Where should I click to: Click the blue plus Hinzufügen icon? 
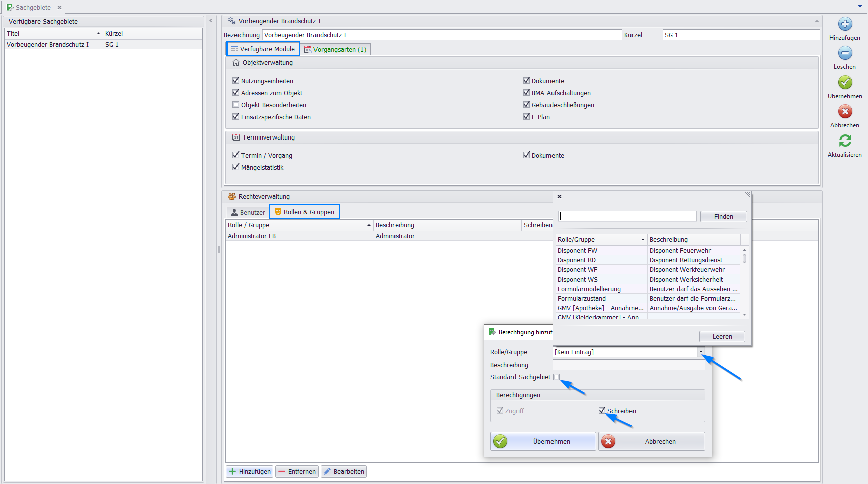[x=845, y=24]
